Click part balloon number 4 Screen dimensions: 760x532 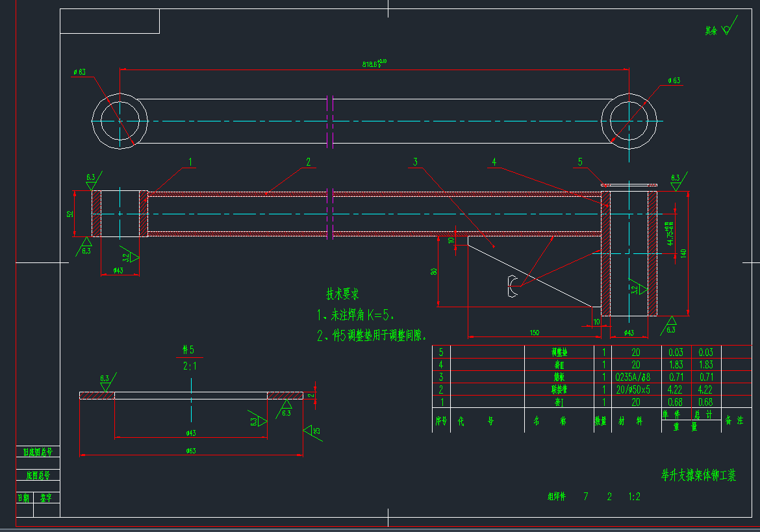coord(494,162)
